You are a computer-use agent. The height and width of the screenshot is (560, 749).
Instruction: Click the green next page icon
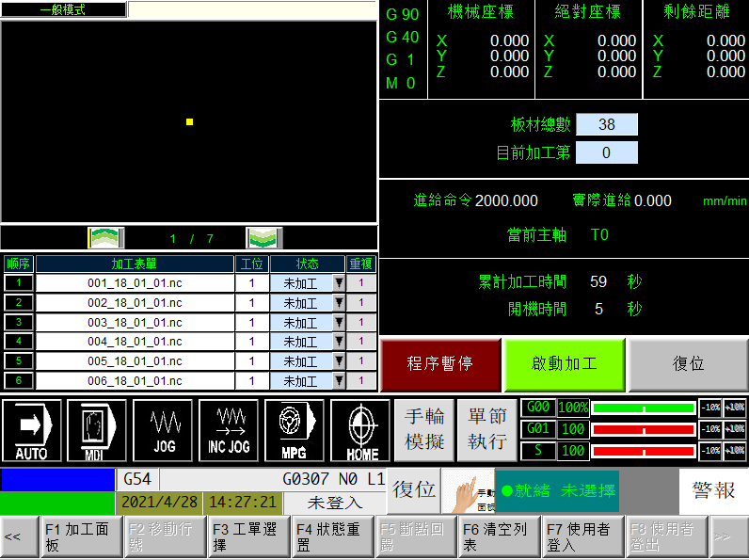tap(263, 238)
